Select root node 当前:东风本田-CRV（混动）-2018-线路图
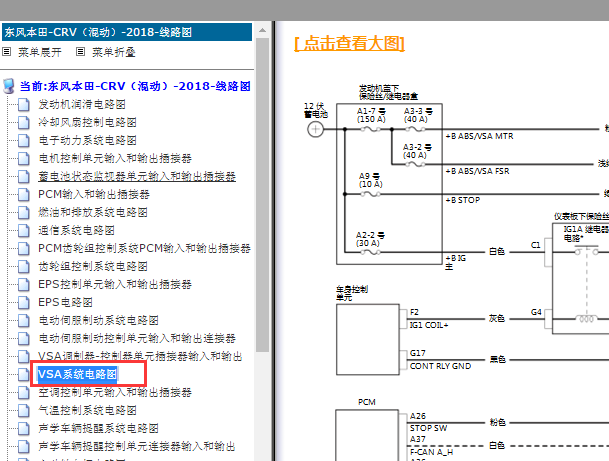 click(135, 86)
